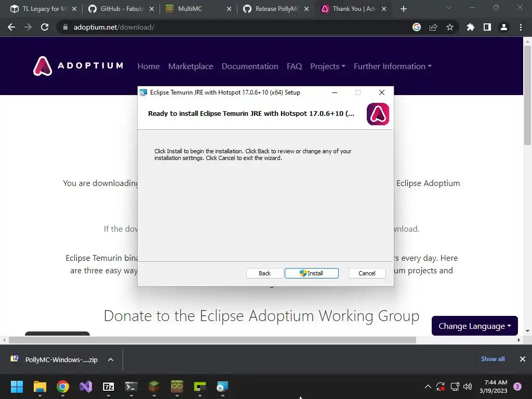Viewport: 532px width, 399px height.
Task: Open the notification count badge
Action: (517, 387)
